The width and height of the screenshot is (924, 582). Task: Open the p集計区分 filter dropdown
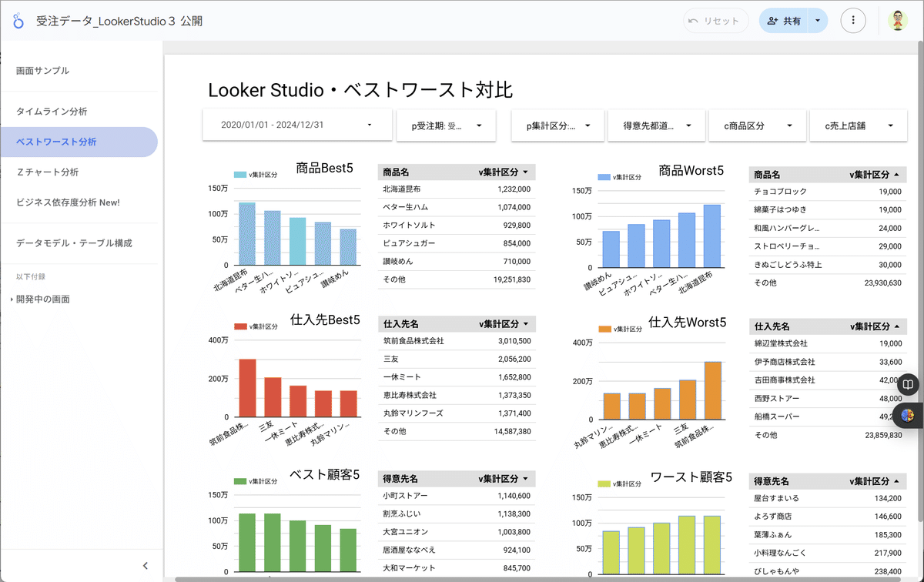click(557, 125)
